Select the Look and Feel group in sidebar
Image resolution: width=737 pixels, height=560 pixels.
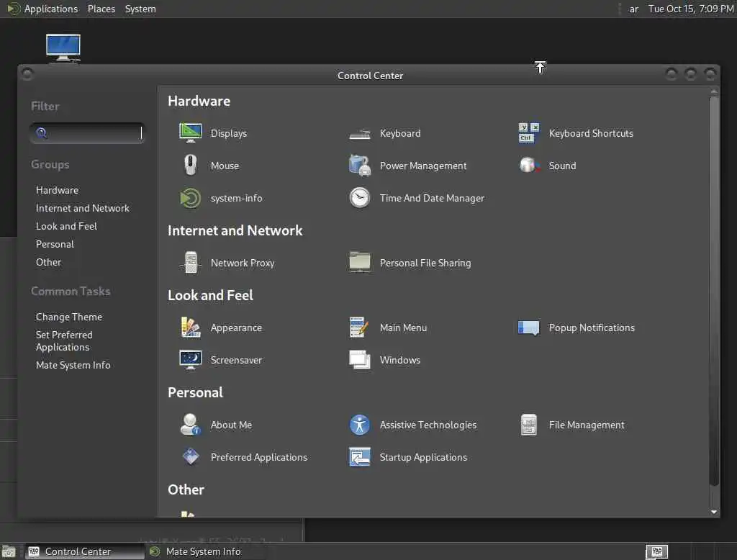click(x=66, y=226)
